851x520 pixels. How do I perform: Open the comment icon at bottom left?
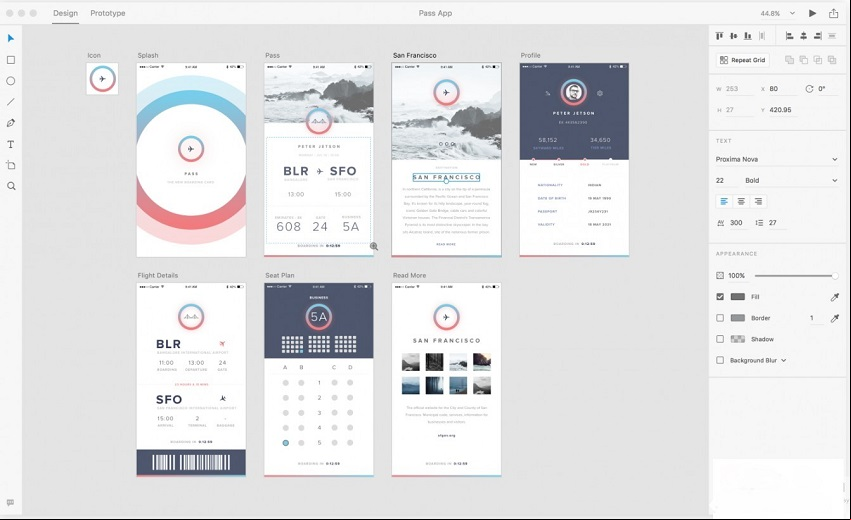(10, 503)
